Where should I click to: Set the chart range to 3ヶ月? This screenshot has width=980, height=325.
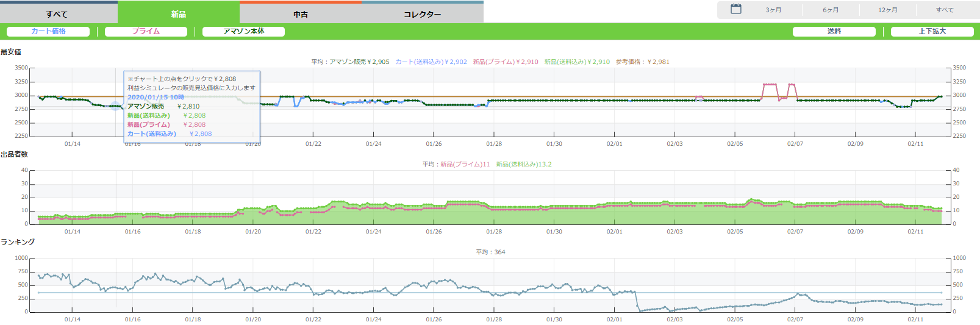773,10
